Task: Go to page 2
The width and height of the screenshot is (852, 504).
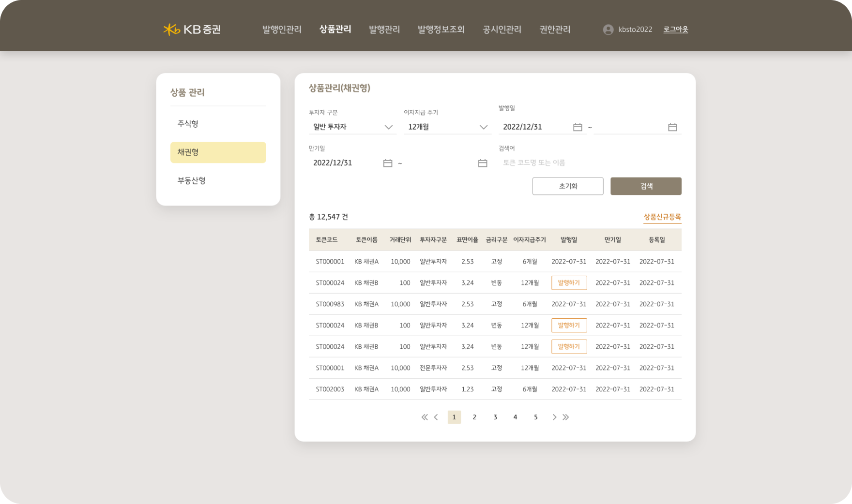Action: point(474,417)
